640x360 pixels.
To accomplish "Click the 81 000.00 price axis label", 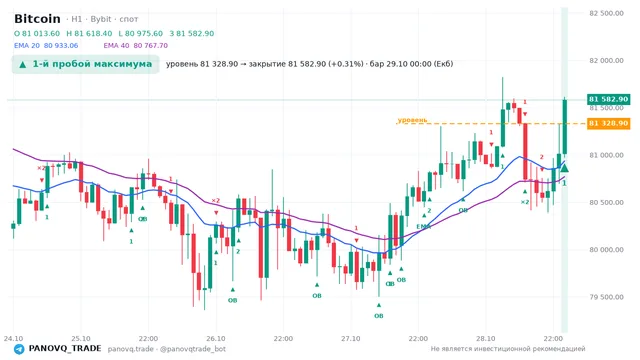I will pos(607,155).
